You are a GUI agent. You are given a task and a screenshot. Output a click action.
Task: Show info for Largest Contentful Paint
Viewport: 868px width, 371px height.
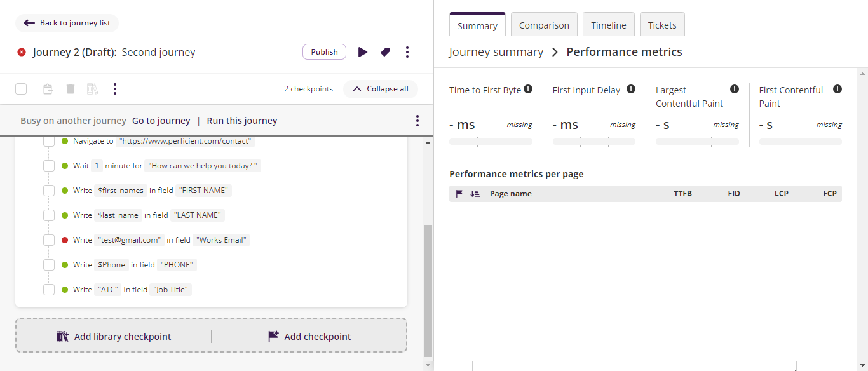click(x=735, y=89)
